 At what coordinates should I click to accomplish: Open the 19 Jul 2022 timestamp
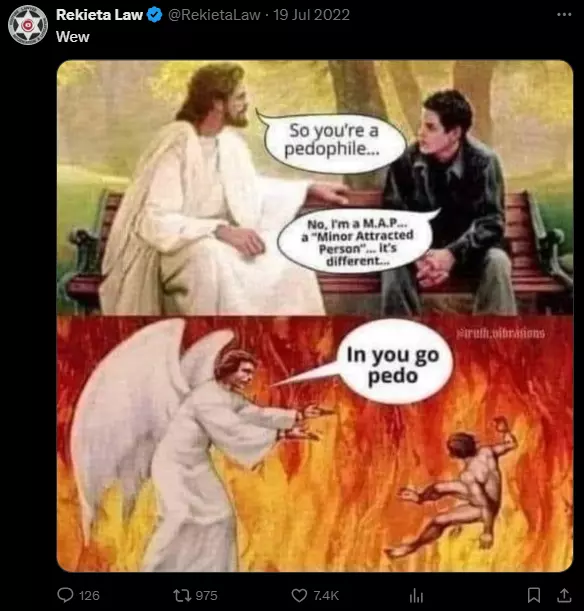(x=311, y=15)
